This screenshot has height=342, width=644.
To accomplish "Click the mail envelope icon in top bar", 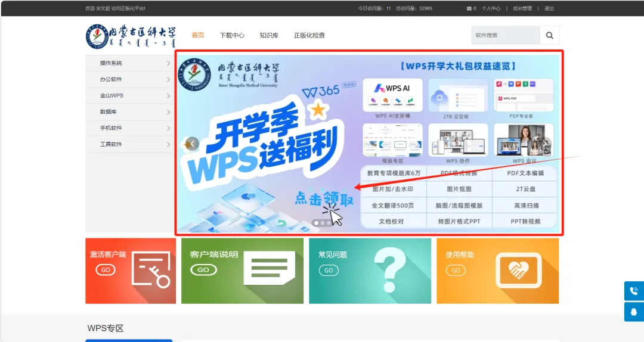I will (x=469, y=8).
